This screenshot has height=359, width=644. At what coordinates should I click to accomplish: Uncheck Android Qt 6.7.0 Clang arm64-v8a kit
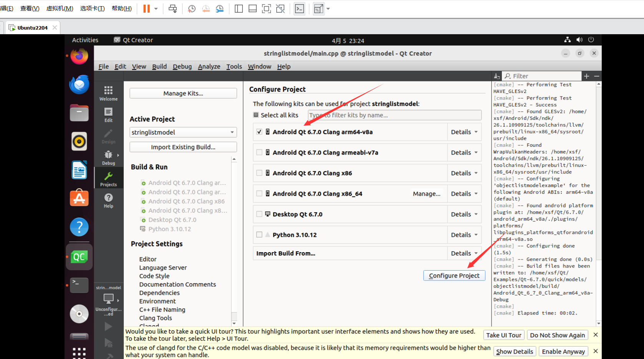[259, 132]
